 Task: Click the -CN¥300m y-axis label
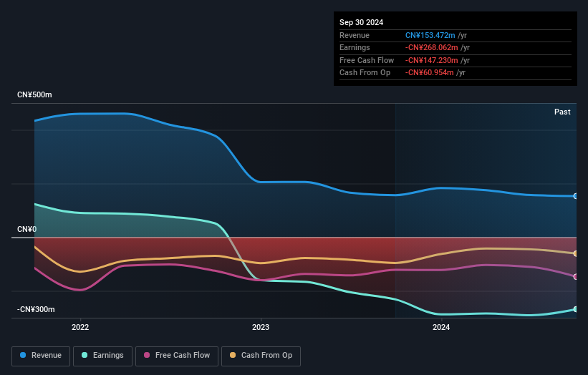36,309
